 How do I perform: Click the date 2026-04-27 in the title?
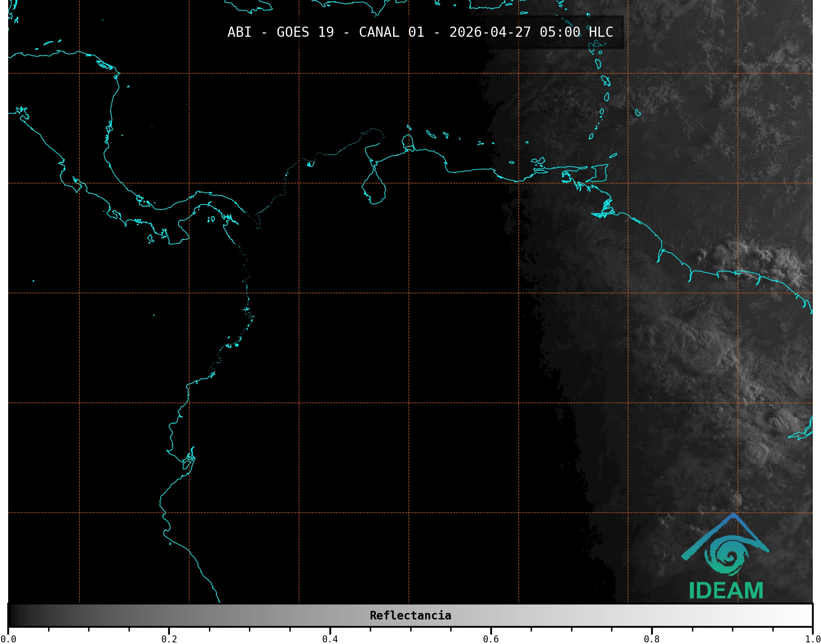(490, 32)
